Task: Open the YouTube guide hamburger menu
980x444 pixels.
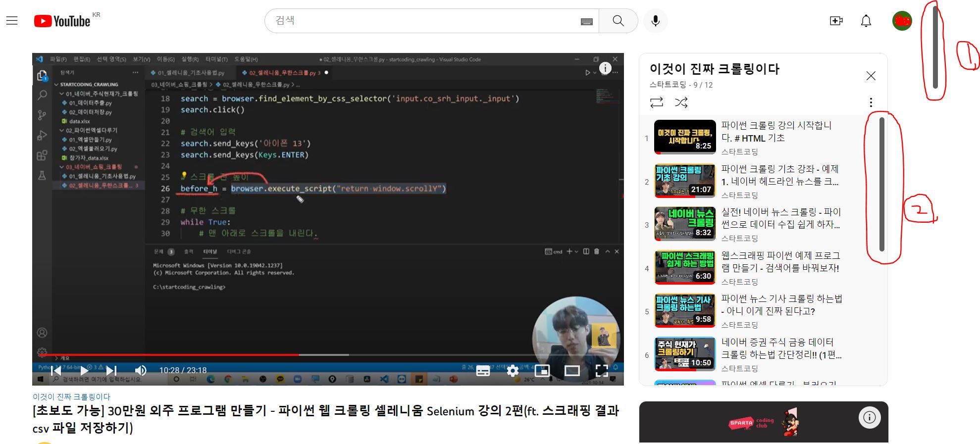Action: (12, 21)
